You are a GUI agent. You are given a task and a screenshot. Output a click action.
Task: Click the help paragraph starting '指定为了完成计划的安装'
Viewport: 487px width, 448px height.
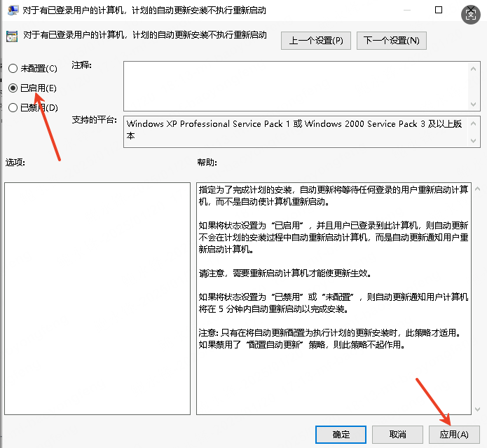(x=334, y=196)
